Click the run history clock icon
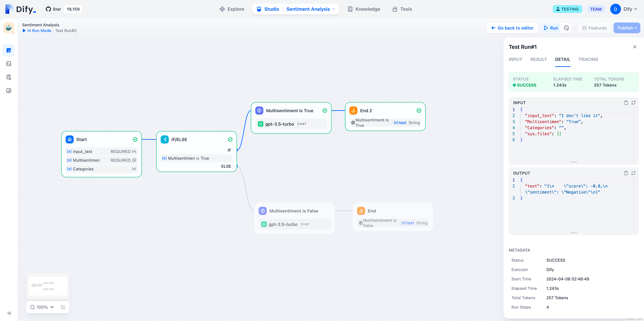Image resolution: width=644 pixels, height=321 pixels. pyautogui.click(x=567, y=28)
